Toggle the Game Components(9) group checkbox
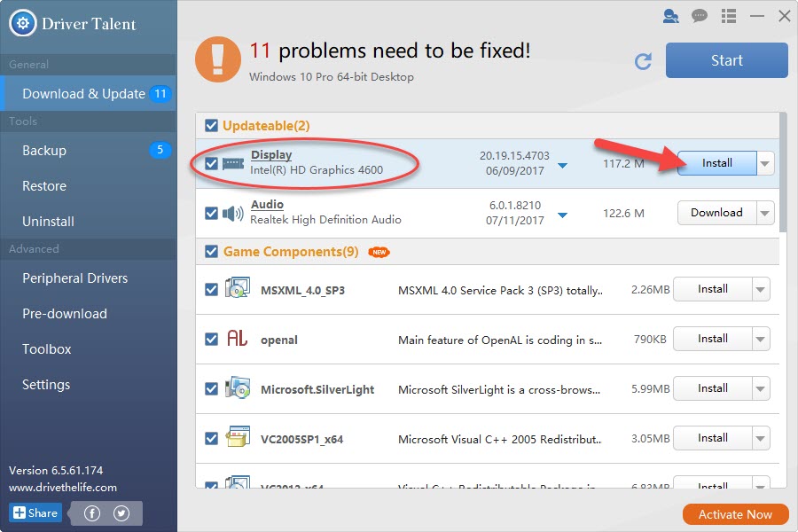Viewport: 798px width, 532px height. [x=211, y=252]
